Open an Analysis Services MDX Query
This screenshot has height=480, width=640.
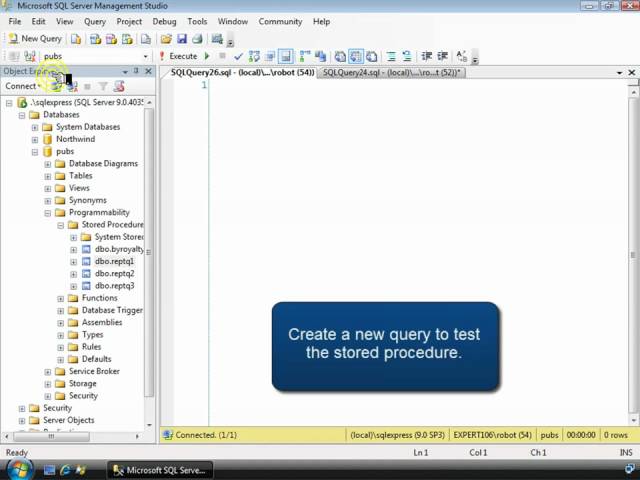pyautogui.click(x=95, y=39)
